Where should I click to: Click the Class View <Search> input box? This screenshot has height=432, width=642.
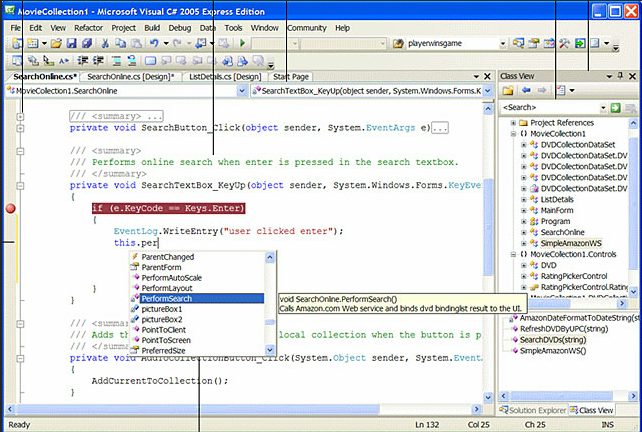550,108
